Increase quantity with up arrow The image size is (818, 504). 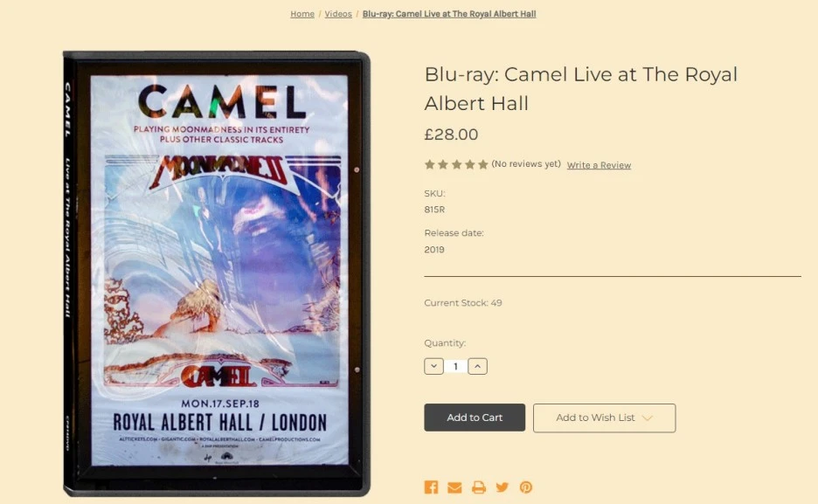(x=477, y=366)
